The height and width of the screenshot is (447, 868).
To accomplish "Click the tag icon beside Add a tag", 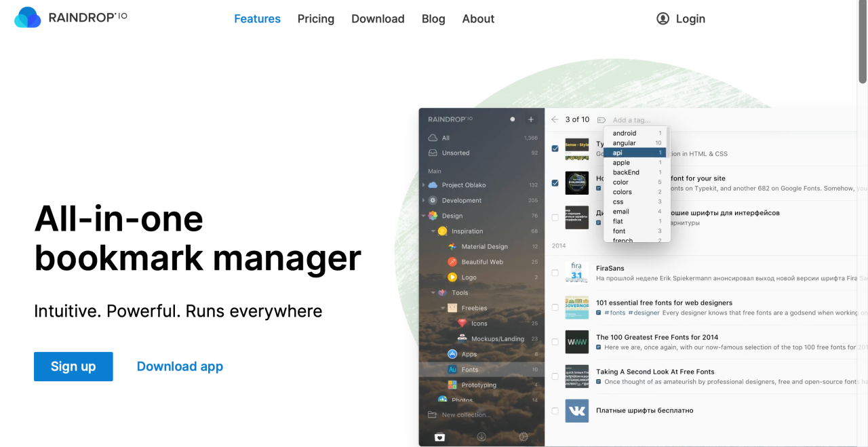I will (x=601, y=120).
